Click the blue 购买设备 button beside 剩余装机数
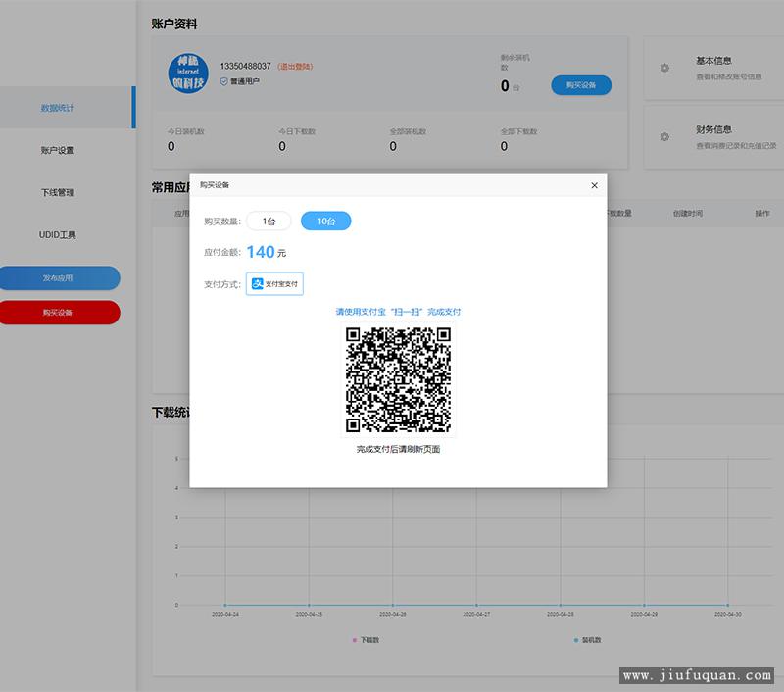 click(580, 85)
